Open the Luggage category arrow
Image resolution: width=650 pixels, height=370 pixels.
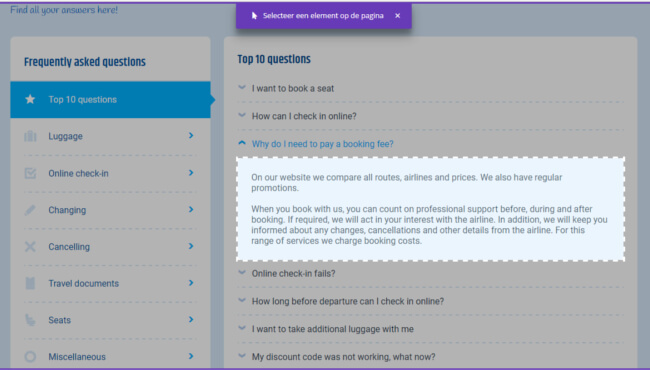pyautogui.click(x=191, y=135)
